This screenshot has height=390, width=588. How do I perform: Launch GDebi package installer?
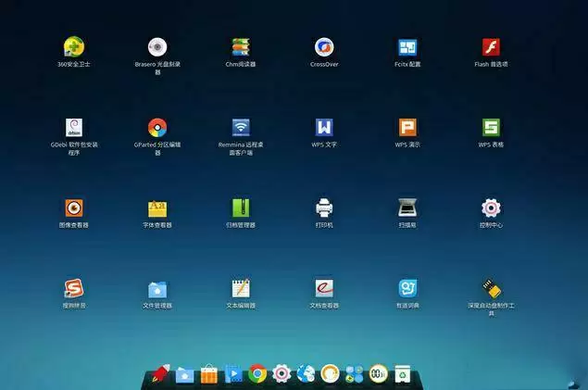74,128
